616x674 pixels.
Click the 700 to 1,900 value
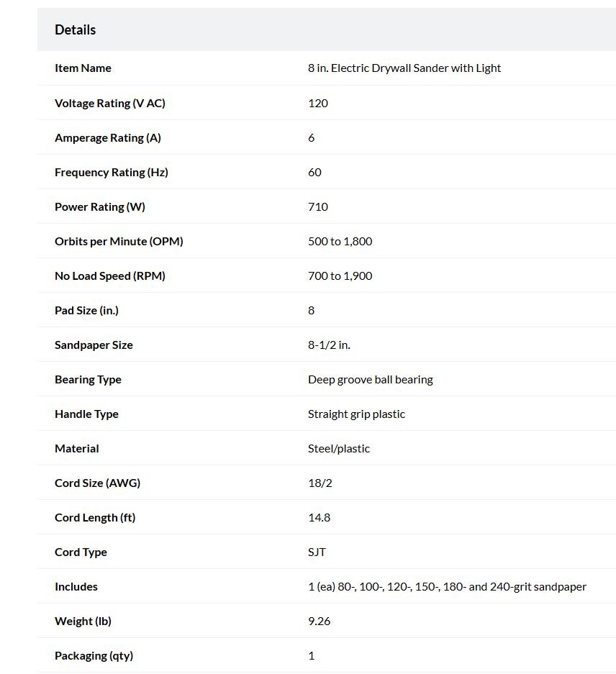tap(340, 276)
